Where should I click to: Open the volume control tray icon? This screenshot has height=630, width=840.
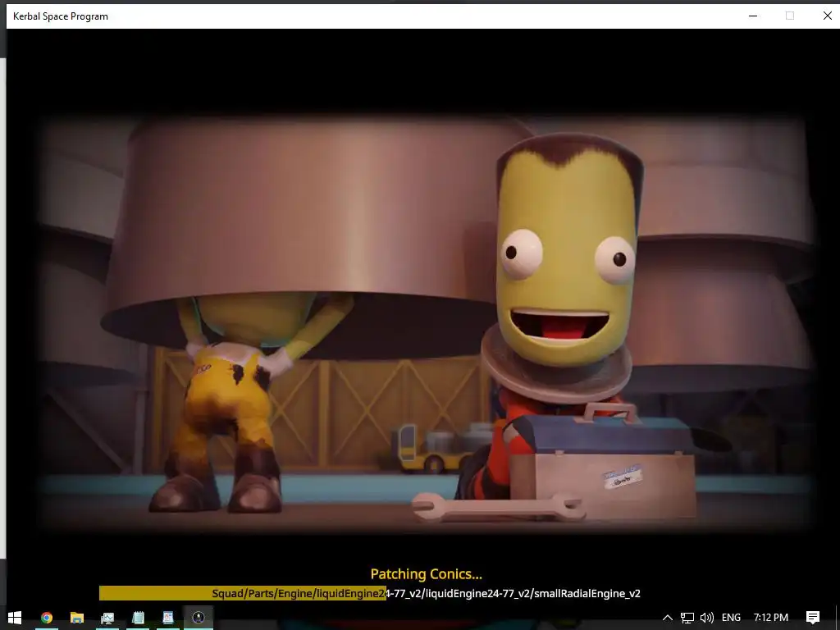706,618
